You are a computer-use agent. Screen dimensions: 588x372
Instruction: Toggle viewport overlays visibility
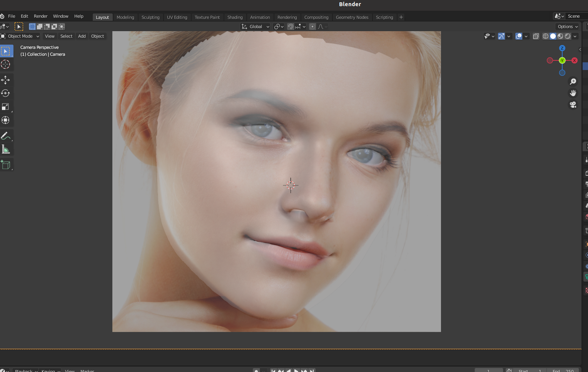[519, 36]
